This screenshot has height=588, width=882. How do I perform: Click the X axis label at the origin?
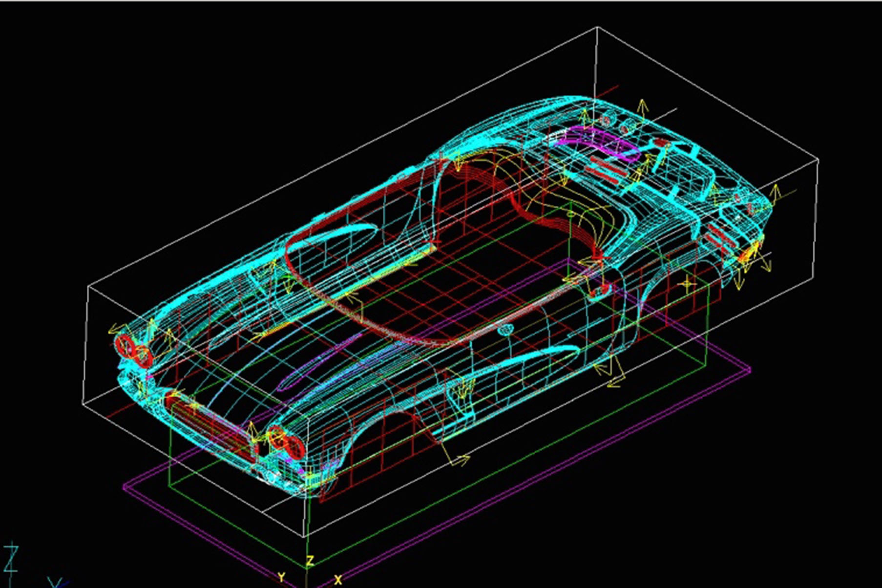(x=338, y=580)
